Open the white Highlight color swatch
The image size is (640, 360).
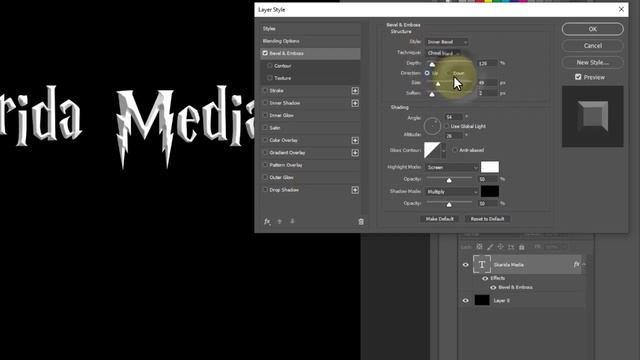[x=490, y=167]
